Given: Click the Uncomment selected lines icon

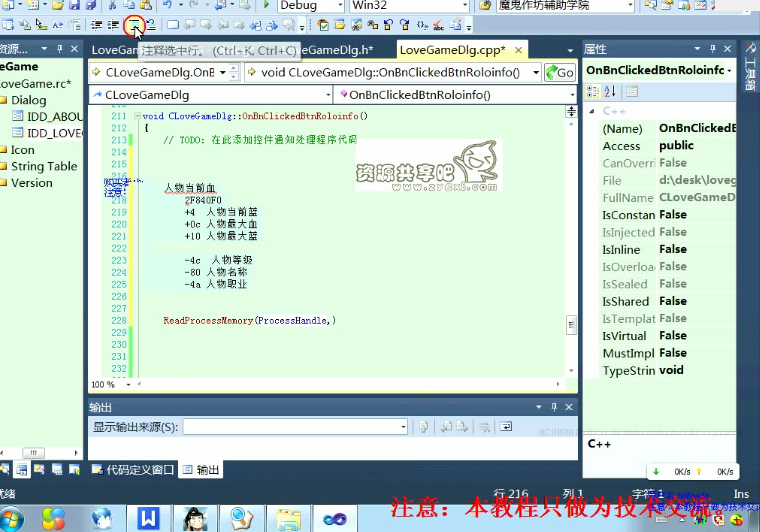Looking at the screenshot, I should (x=151, y=25).
